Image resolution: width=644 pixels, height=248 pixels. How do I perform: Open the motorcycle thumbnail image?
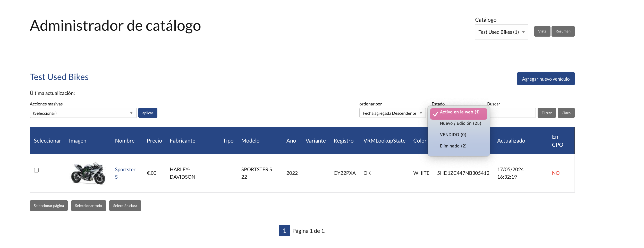pos(88,173)
